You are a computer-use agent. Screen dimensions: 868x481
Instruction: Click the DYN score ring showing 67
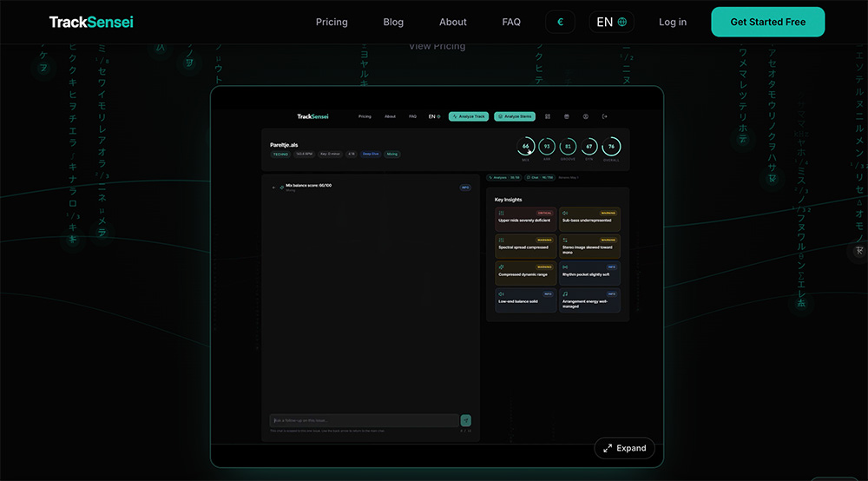[x=589, y=147]
